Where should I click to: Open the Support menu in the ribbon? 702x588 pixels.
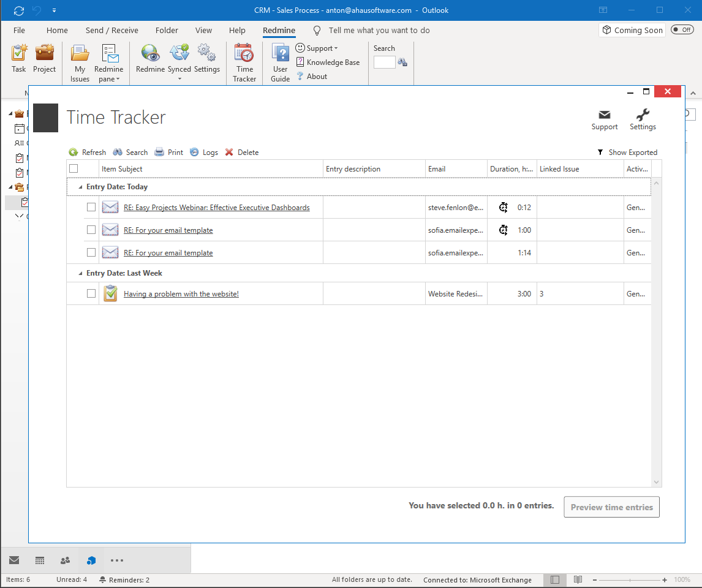click(x=317, y=48)
